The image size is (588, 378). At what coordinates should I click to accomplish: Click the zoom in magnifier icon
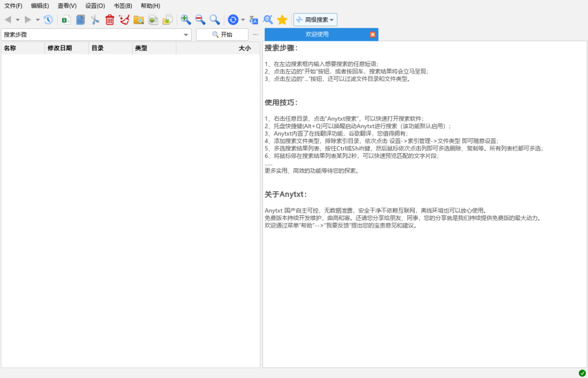[186, 20]
